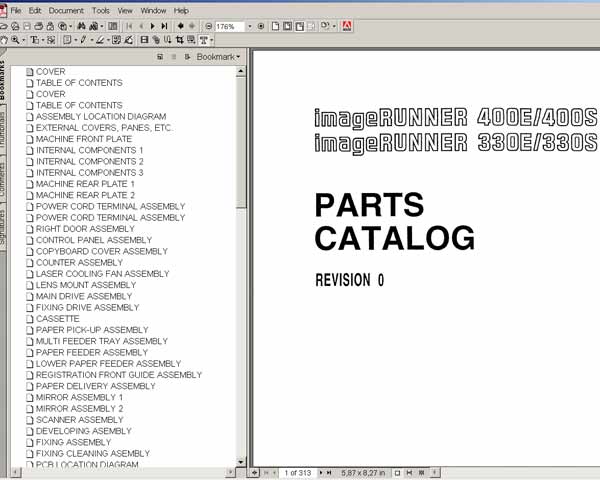Select Fit in Window view icon

point(287,26)
